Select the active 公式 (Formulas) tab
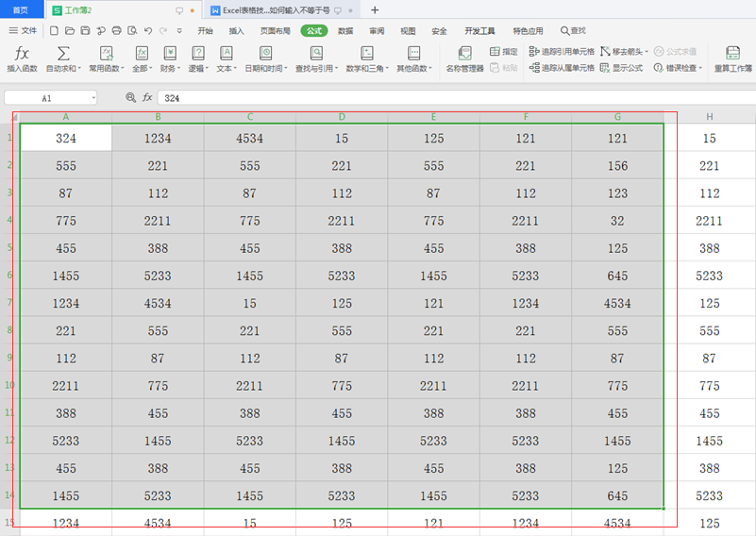Image resolution: width=756 pixels, height=536 pixels. [x=314, y=31]
